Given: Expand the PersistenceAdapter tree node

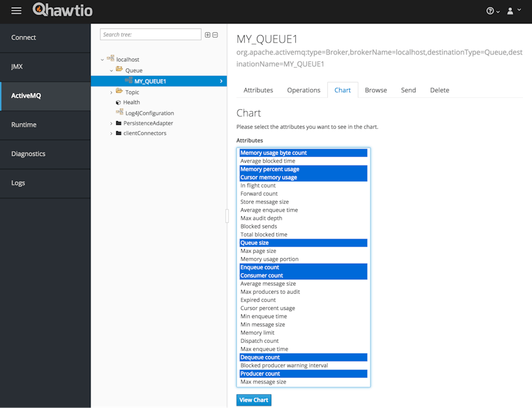Looking at the screenshot, I should (x=111, y=123).
